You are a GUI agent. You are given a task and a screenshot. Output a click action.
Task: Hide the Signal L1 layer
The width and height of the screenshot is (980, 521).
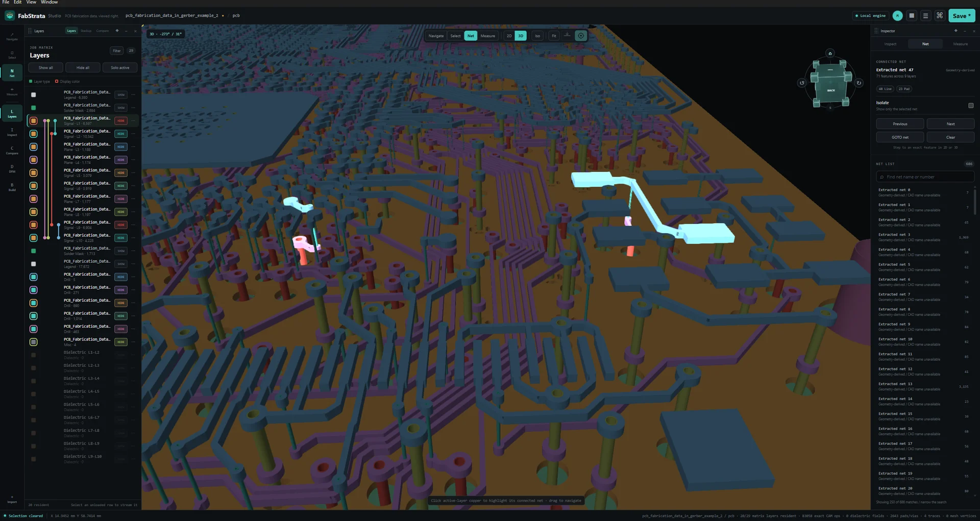pyautogui.click(x=121, y=121)
